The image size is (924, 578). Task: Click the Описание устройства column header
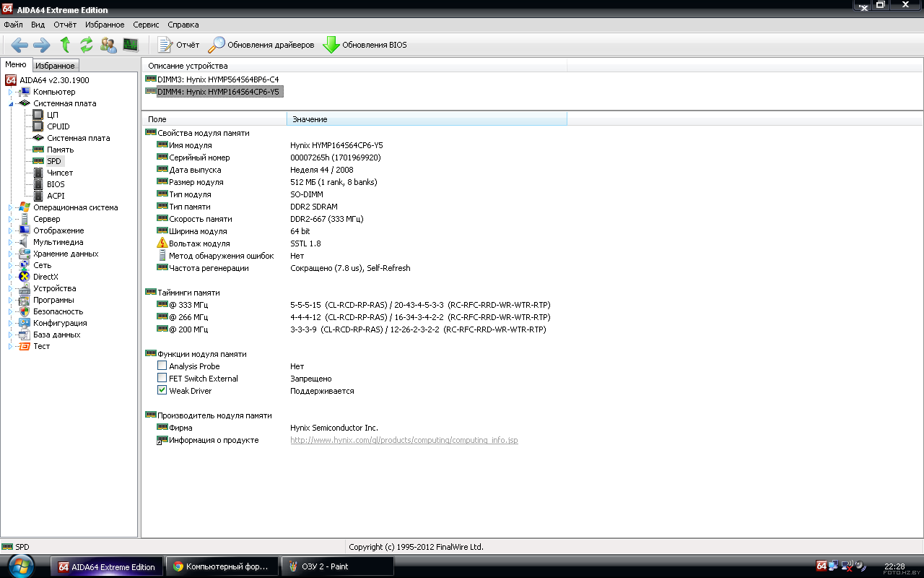coord(354,66)
